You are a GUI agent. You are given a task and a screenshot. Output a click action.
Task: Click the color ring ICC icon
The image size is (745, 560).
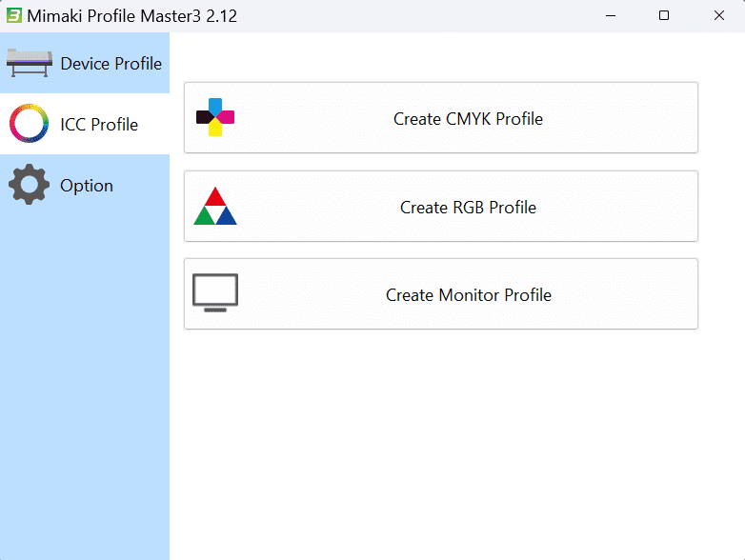29,124
